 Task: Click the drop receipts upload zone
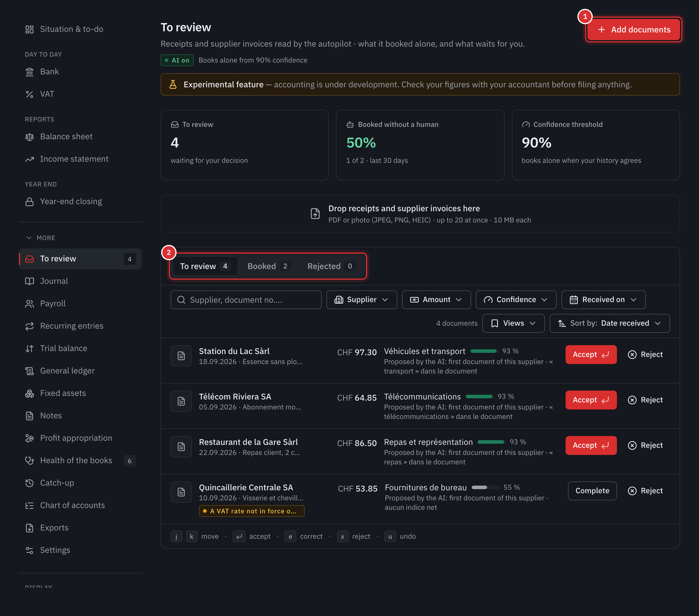[x=420, y=214]
